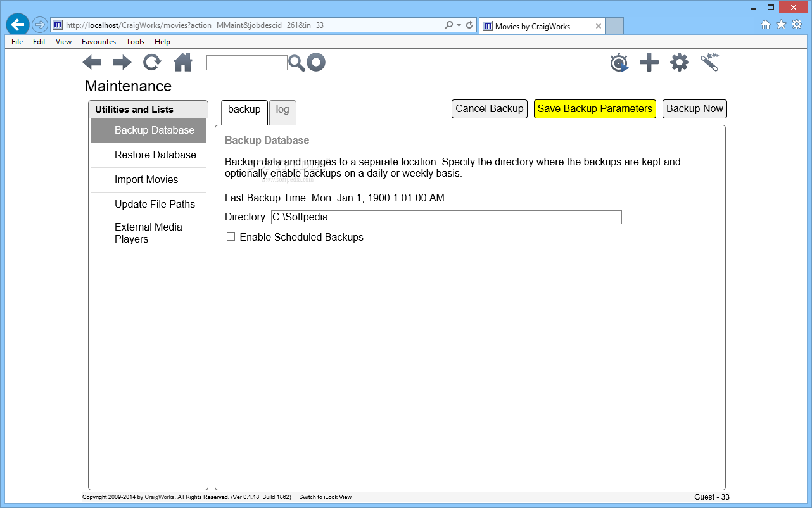This screenshot has height=508, width=812.
Task: Click the address bar search icon
Action: coord(449,25)
